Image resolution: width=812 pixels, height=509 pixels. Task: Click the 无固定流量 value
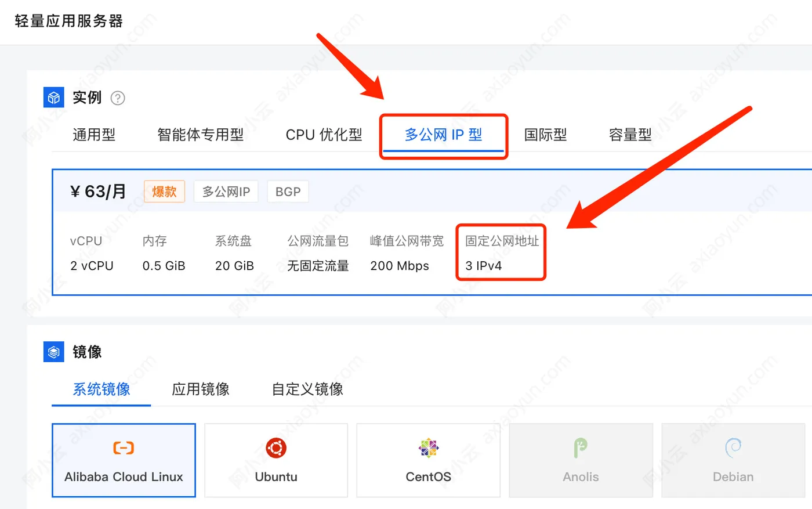pos(318,266)
